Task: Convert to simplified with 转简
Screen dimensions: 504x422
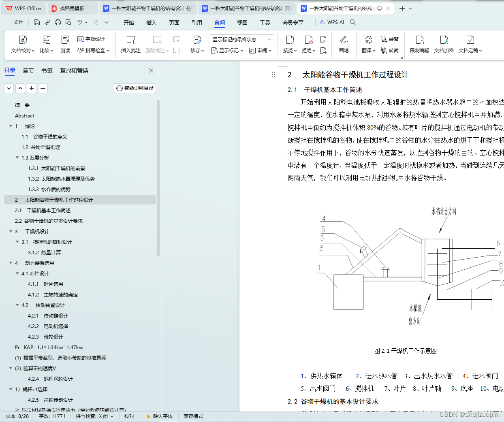Action: point(390,51)
